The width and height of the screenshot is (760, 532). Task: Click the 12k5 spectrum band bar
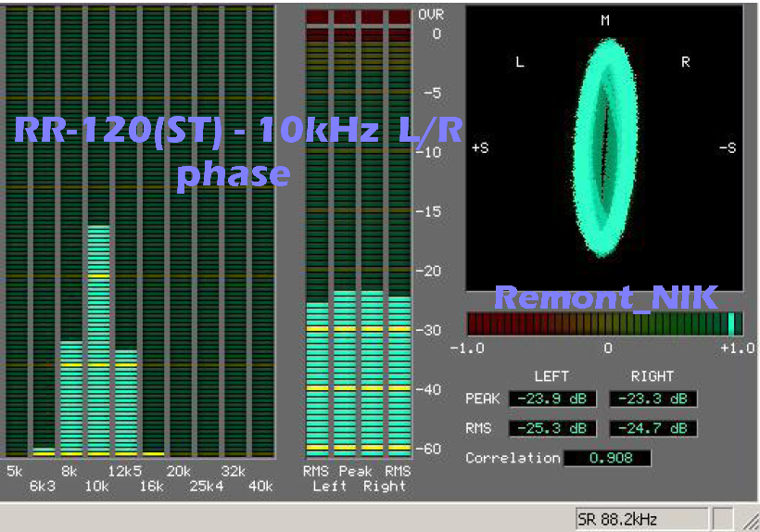tap(126, 402)
